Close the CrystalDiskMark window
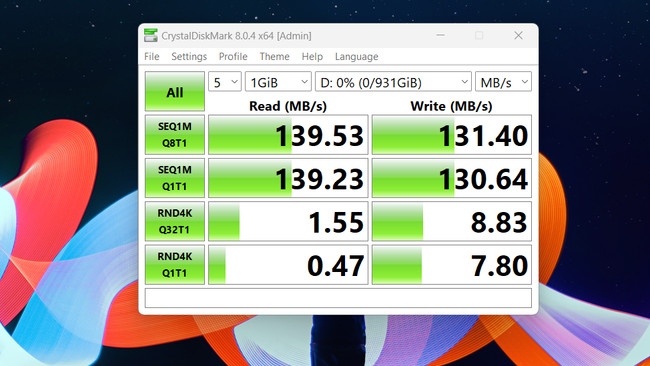Viewport: 650px width, 366px height. [518, 36]
